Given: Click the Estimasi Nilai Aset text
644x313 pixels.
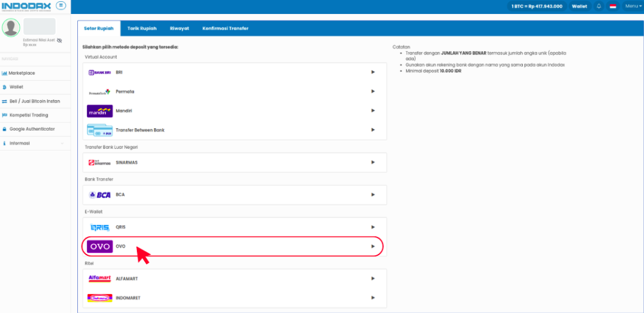Looking at the screenshot, I should point(40,40).
